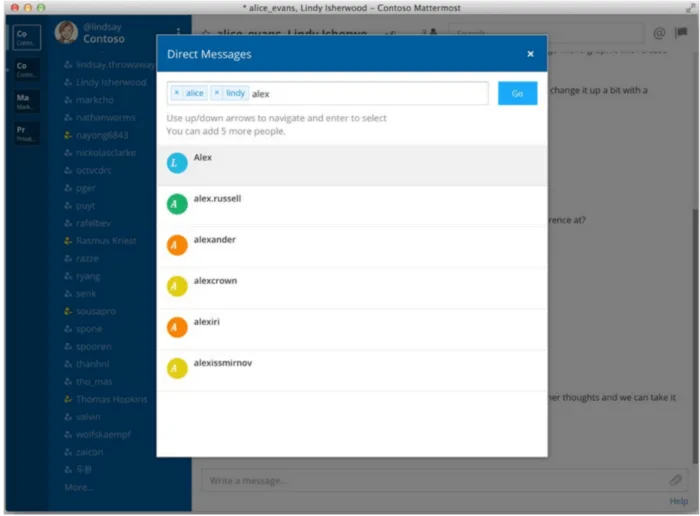
Task: Click the paperclip attachment icon
Action: click(x=675, y=480)
